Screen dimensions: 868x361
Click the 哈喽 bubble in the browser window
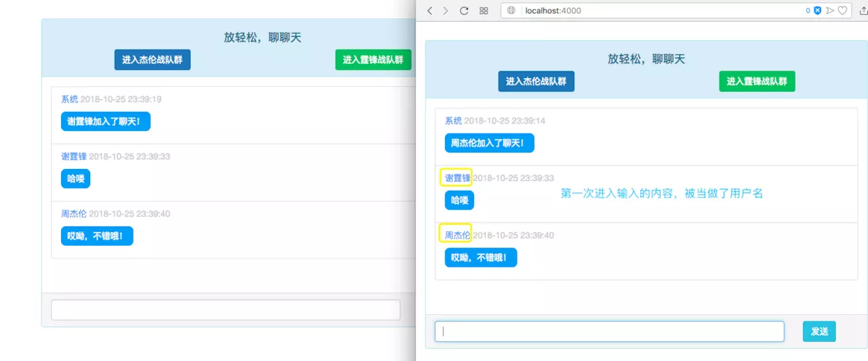(460, 200)
